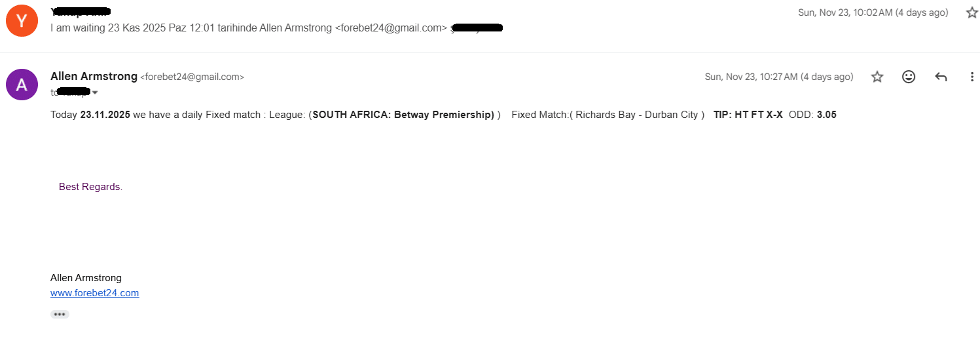Click the 10:27 AM message timestamp
The width and height of the screenshot is (980, 350).
tap(778, 77)
